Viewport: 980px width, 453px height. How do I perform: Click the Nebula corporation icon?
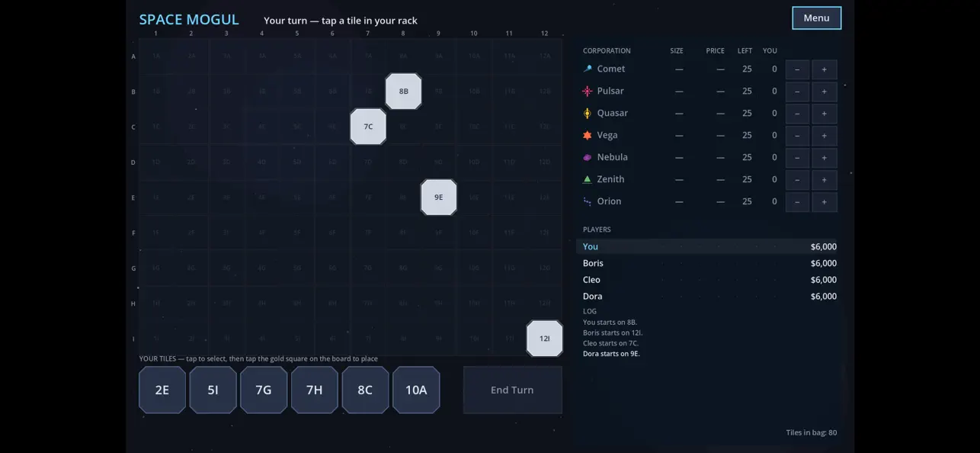(588, 157)
